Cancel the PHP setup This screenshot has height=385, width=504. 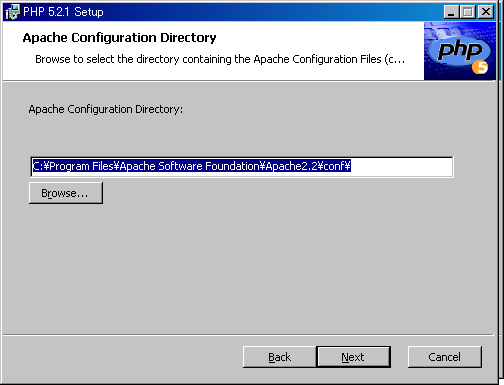pyautogui.click(x=445, y=357)
